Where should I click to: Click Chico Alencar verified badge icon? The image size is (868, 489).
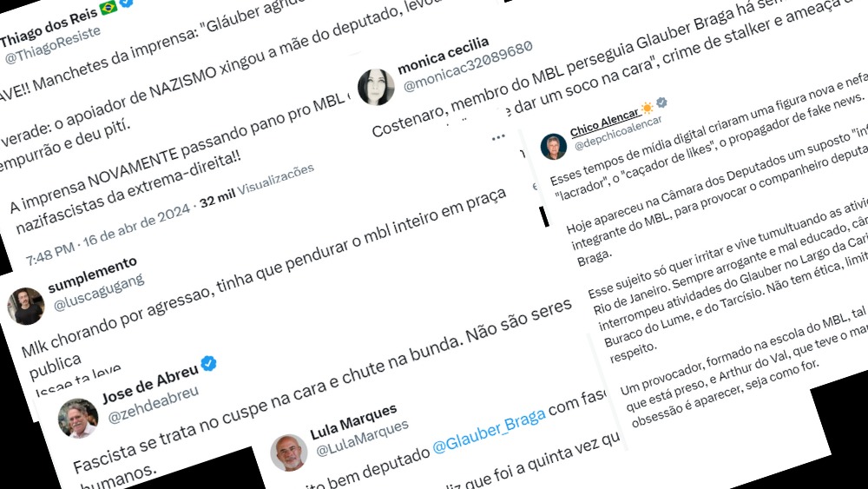tap(661, 102)
